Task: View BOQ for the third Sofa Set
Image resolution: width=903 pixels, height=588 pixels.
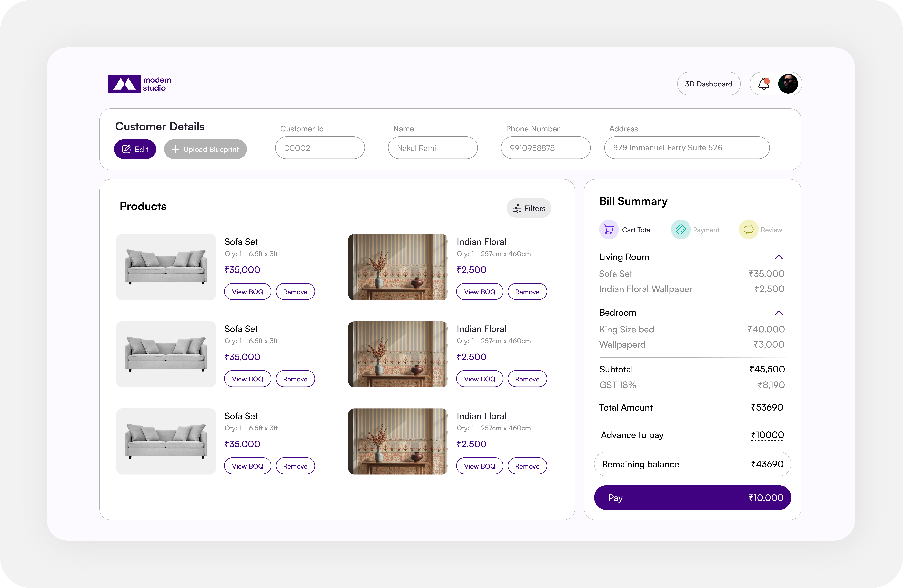Action: pyautogui.click(x=248, y=466)
